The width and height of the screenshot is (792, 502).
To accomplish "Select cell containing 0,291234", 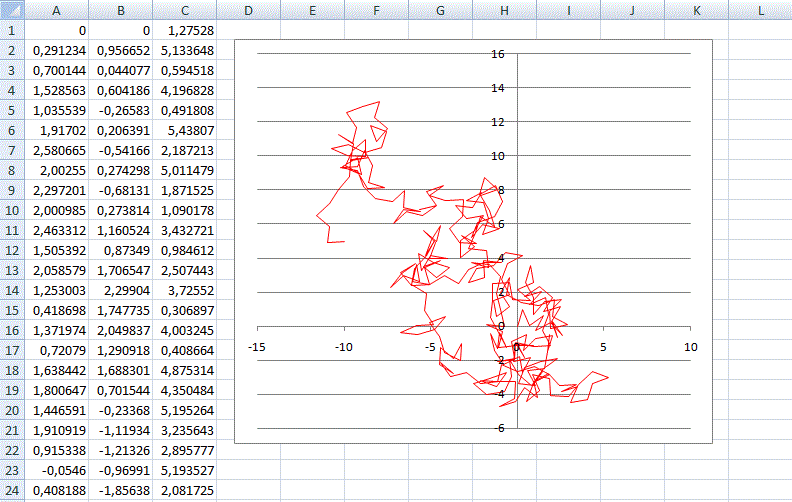I will 57,50.
